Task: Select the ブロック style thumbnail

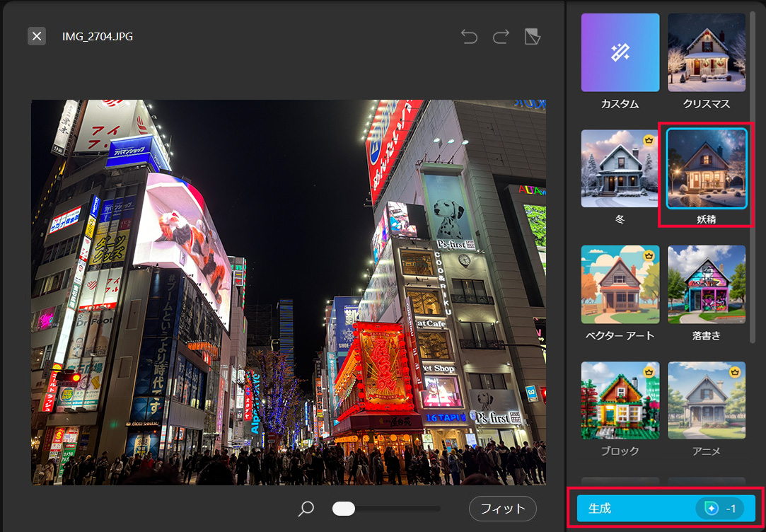Action: point(620,400)
